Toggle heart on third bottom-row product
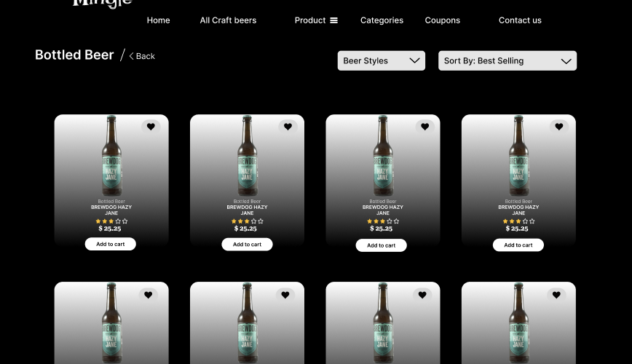The height and width of the screenshot is (364, 632). pyautogui.click(x=422, y=295)
